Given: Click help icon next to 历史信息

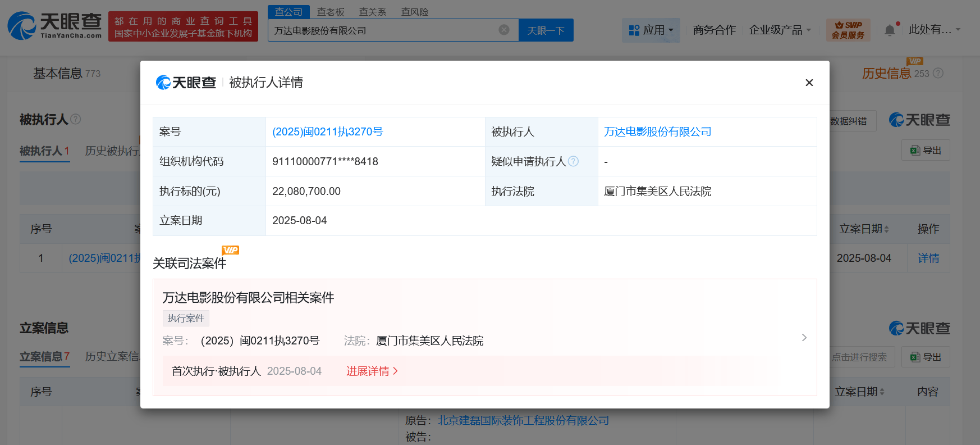Looking at the screenshot, I should [938, 74].
